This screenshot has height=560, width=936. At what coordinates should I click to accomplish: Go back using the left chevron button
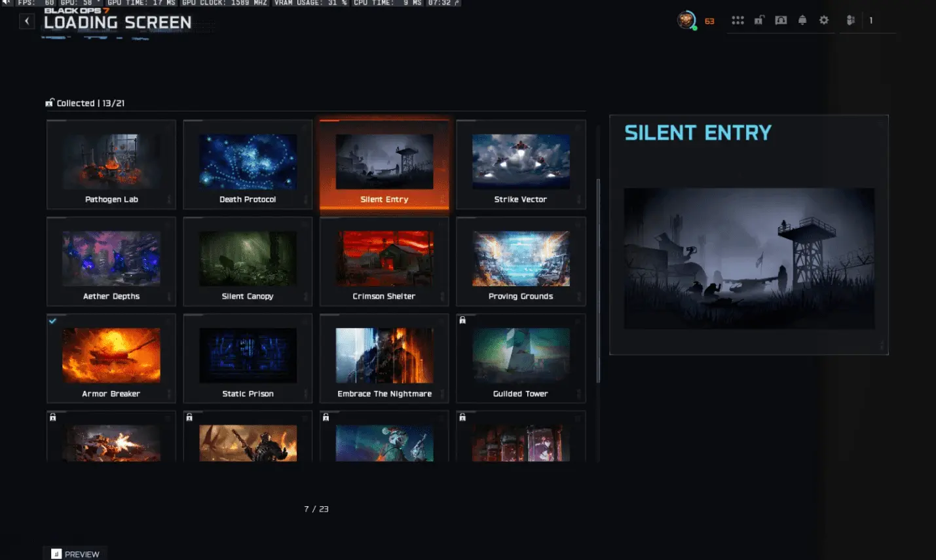coord(27,21)
